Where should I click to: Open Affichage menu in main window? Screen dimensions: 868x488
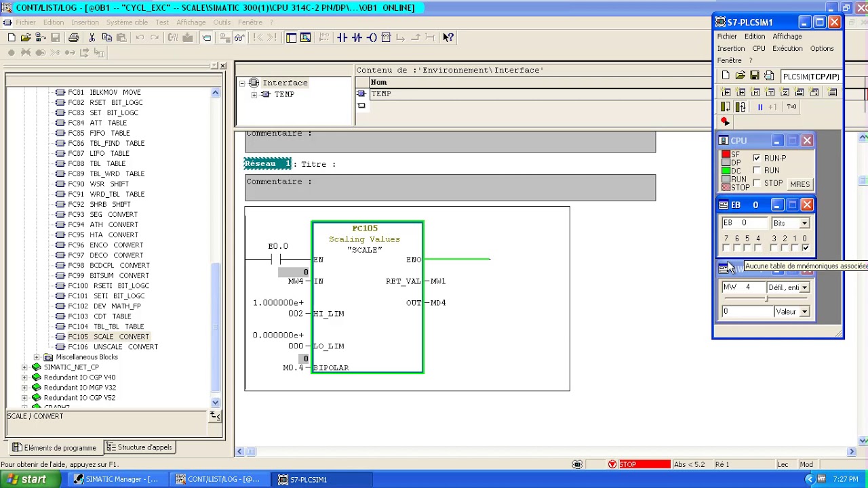click(191, 22)
